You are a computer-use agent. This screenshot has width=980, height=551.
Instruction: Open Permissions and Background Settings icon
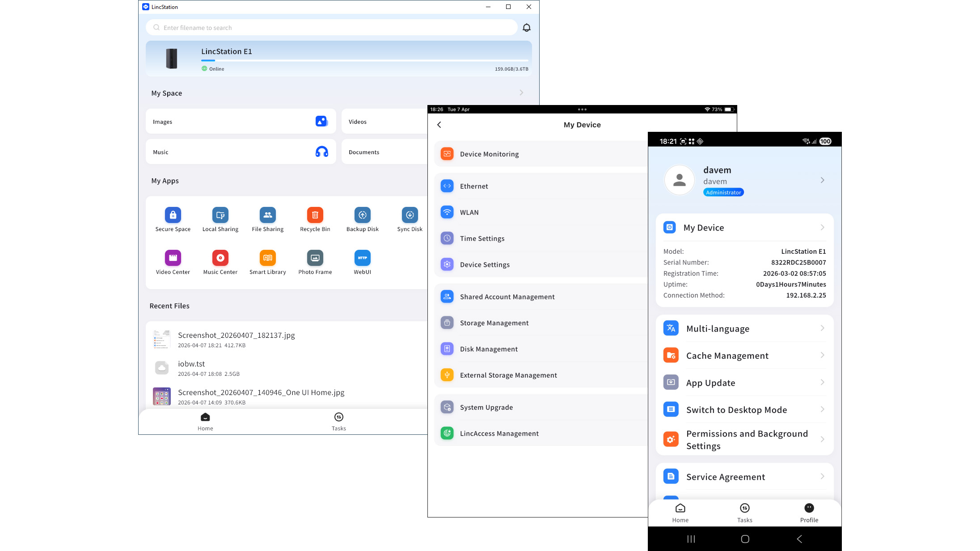click(671, 440)
